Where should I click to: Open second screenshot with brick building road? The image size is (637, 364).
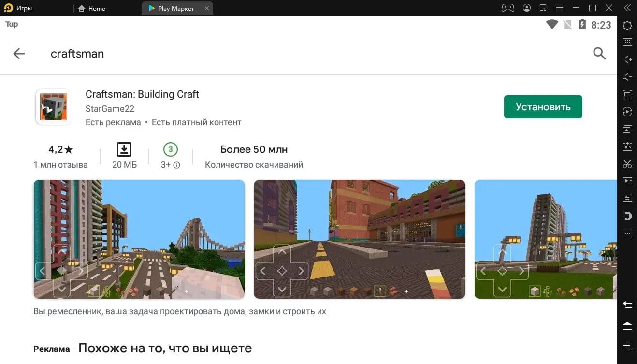pyautogui.click(x=360, y=239)
